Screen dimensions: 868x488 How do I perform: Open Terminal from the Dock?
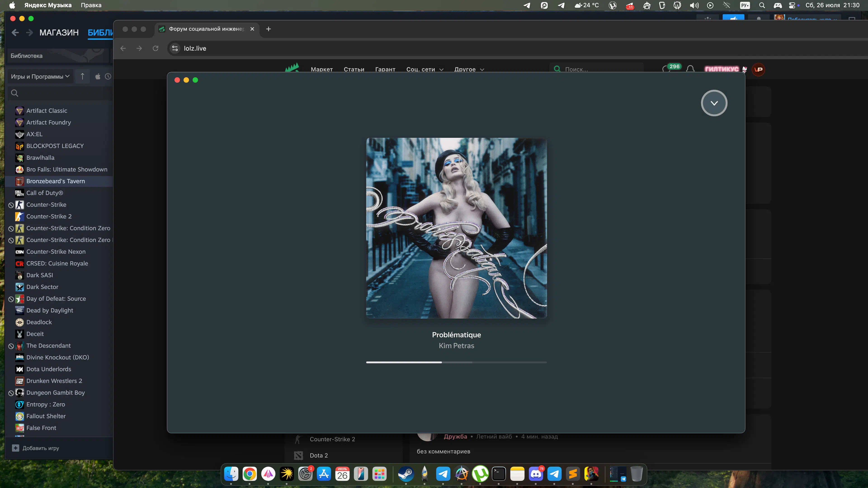coord(499,474)
